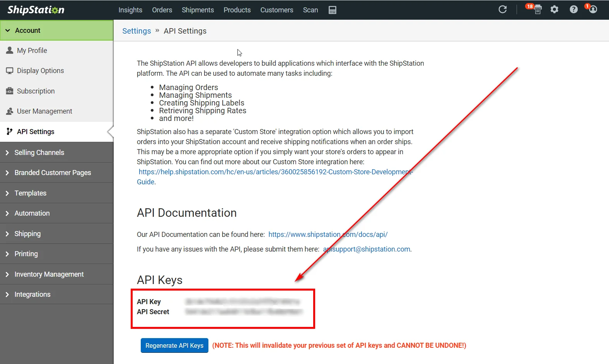Select My Profile in sidebar
This screenshot has height=364, width=609.
tap(56, 50)
